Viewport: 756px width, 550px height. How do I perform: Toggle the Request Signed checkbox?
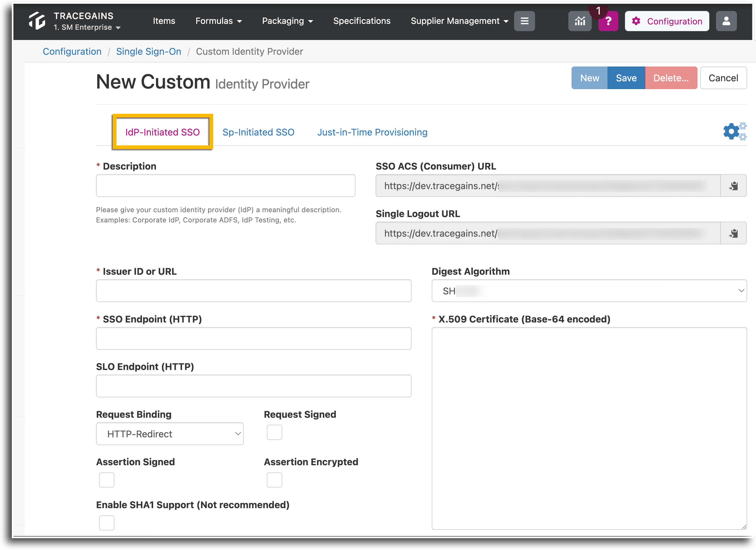click(274, 432)
